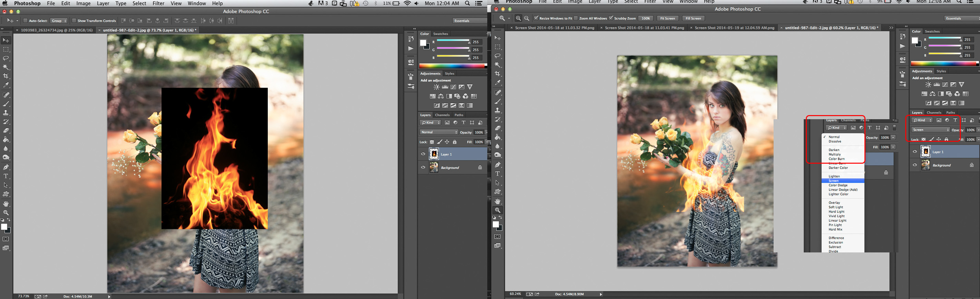Click Fill Screen button
Image resolution: width=980 pixels, height=299 pixels.
pos(693,18)
